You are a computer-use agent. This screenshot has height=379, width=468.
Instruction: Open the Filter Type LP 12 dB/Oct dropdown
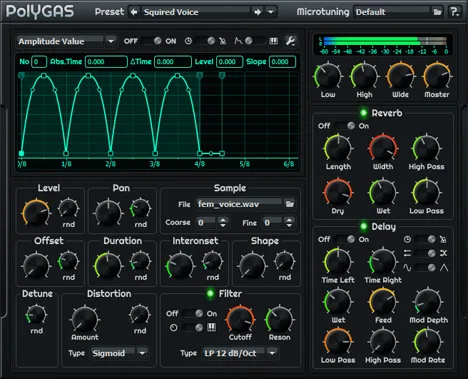(240, 353)
